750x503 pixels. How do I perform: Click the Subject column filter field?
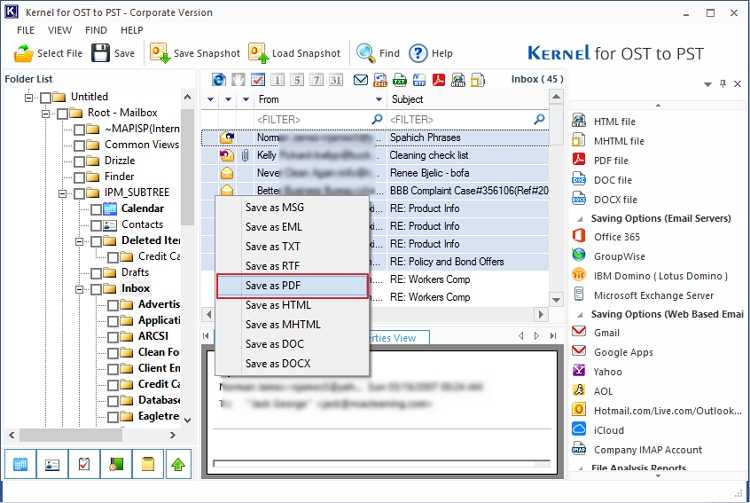click(x=468, y=119)
